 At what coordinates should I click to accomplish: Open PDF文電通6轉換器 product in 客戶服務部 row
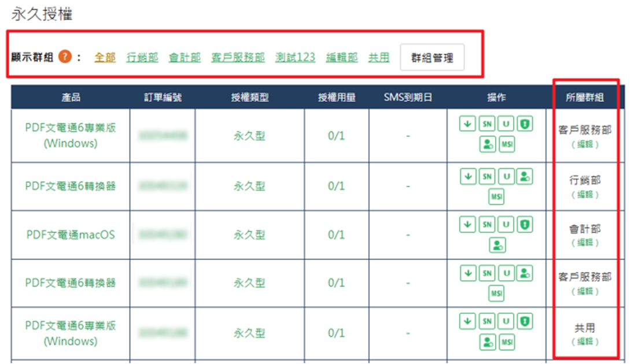(71, 283)
